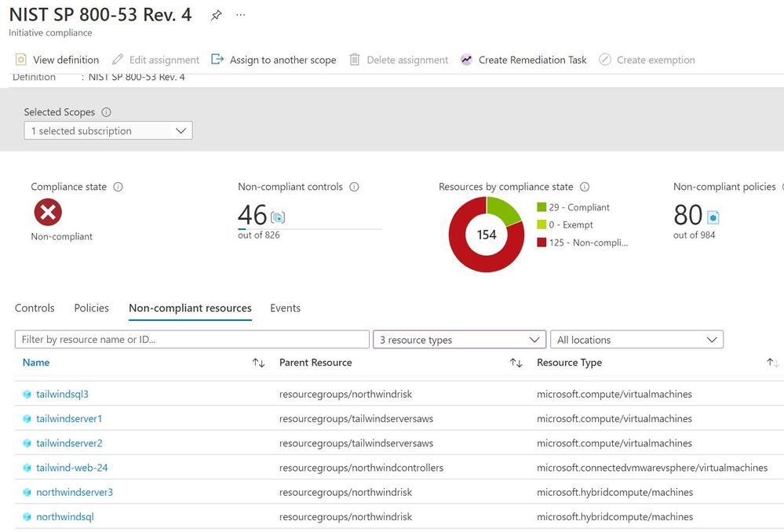Viewport: 784px width, 532px height.
Task: Open the northwindserver3 resource link
Action: [75, 492]
